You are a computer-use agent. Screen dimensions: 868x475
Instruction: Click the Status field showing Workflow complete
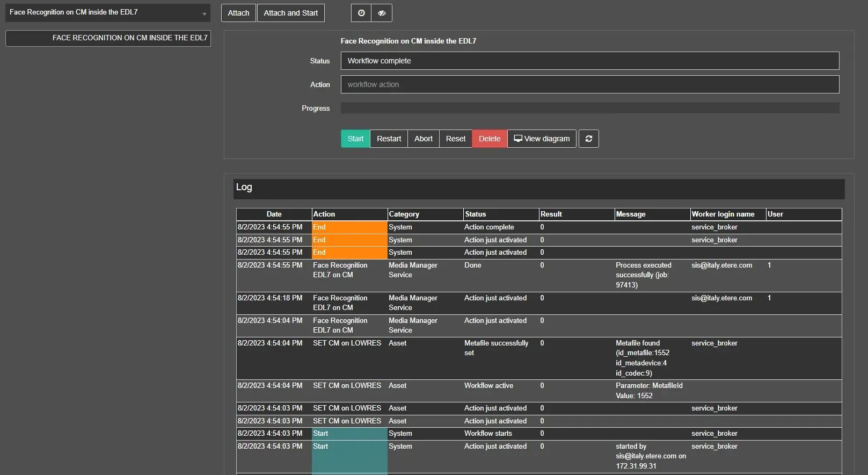(589, 61)
